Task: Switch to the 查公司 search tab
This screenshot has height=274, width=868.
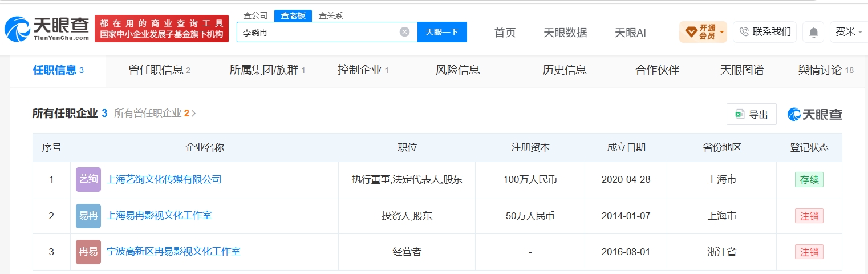Action: [x=255, y=15]
